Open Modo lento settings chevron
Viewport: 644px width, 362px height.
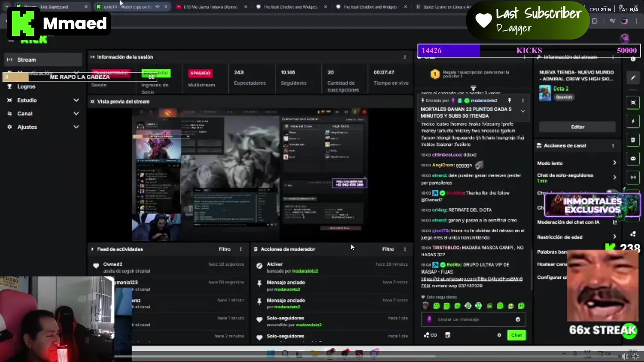[614, 163]
